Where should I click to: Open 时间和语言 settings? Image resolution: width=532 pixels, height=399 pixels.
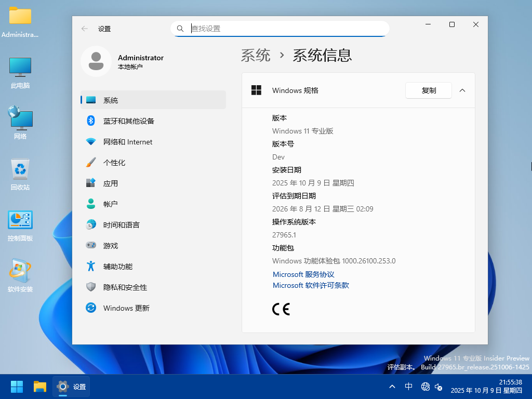tap(121, 225)
